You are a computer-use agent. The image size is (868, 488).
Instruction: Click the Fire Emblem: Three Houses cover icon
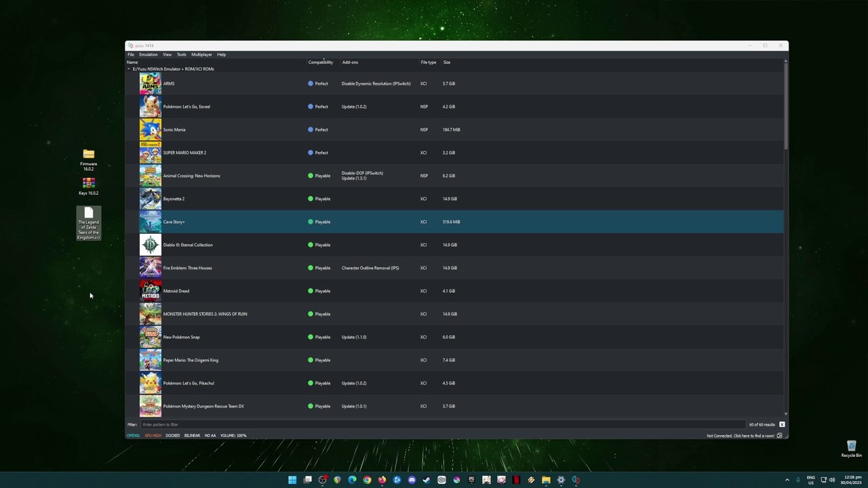tap(151, 268)
